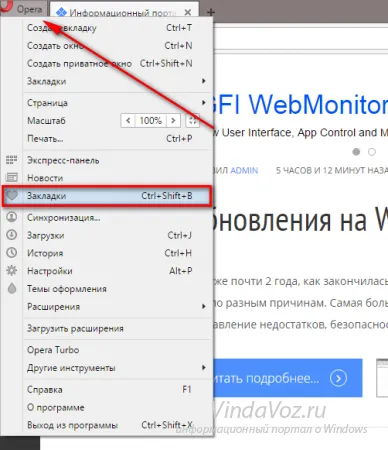This screenshot has width=388, height=450.
Task: Click the 100% zoom value
Action: 151,120
